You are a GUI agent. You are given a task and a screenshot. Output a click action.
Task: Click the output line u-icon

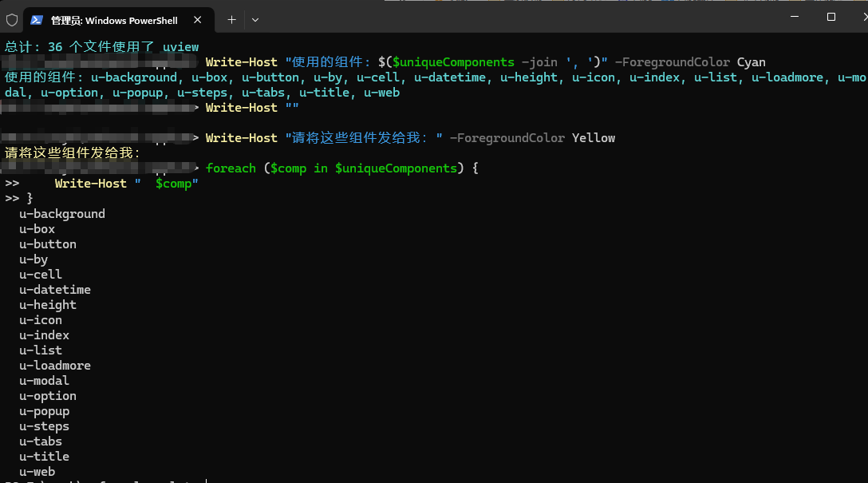[x=41, y=320]
